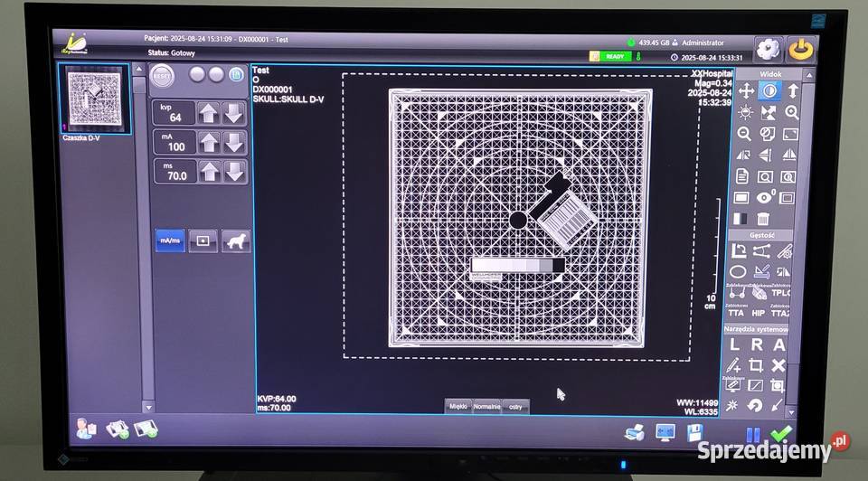Open the Czaszka D-V thumbnail
This screenshot has width=868, height=481.
pyautogui.click(x=94, y=99)
